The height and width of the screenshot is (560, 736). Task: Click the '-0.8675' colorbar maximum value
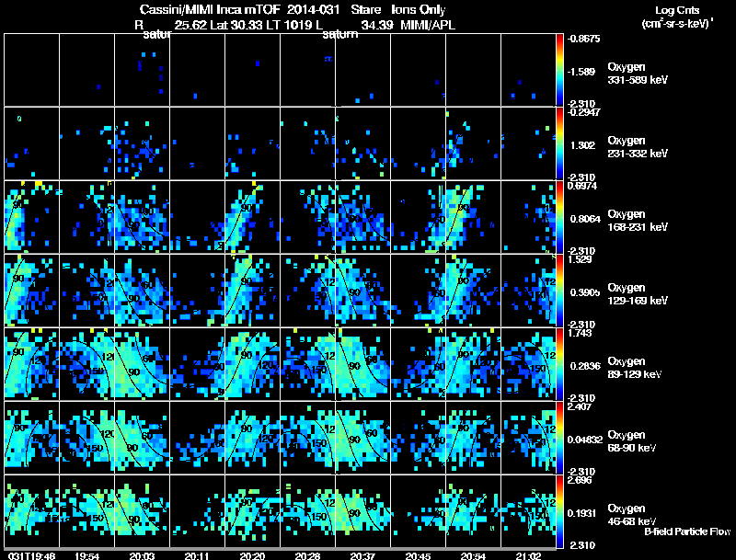pos(583,39)
